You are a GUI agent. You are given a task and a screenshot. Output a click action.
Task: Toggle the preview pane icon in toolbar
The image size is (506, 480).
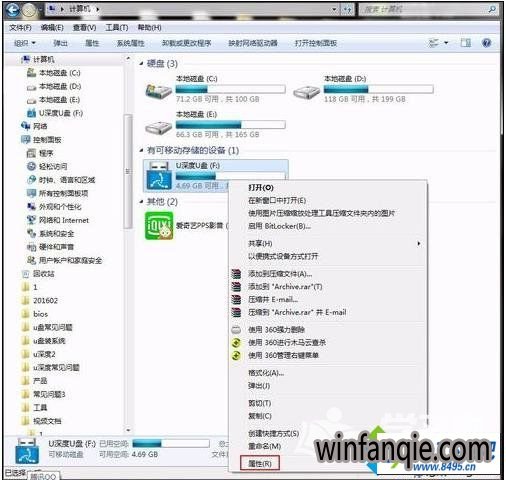(466, 43)
